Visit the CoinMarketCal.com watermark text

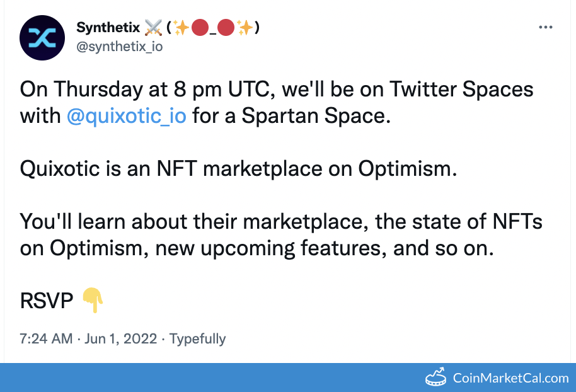click(510, 378)
